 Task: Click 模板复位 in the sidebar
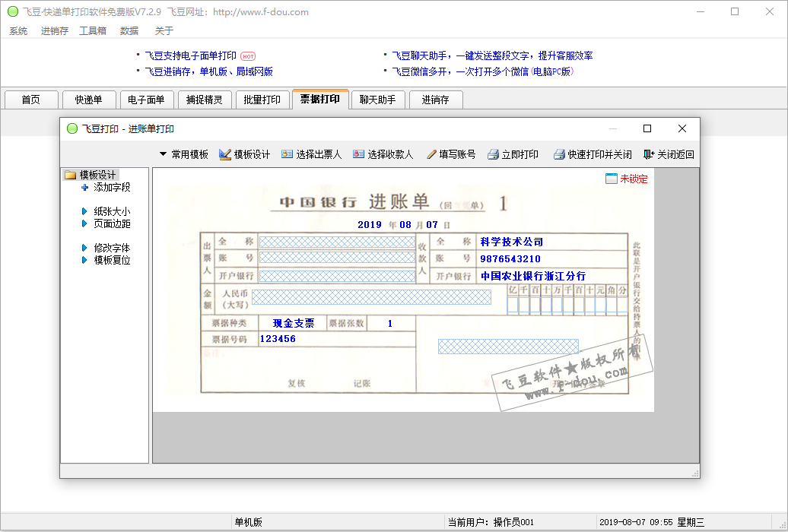[112, 260]
